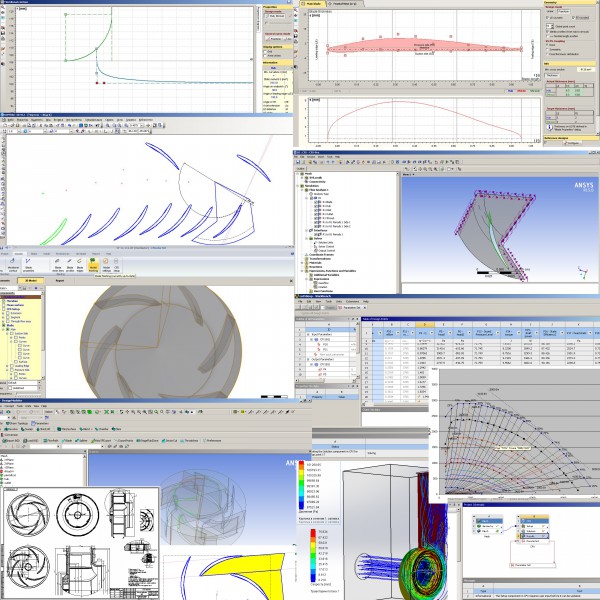Click Load BGI in BladeEditor toolbar
The width and height of the screenshot is (600, 600).
[x=31, y=441]
